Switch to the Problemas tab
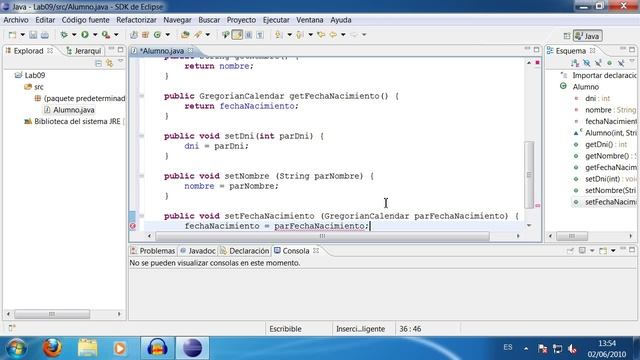The image size is (640, 360). tap(153, 251)
